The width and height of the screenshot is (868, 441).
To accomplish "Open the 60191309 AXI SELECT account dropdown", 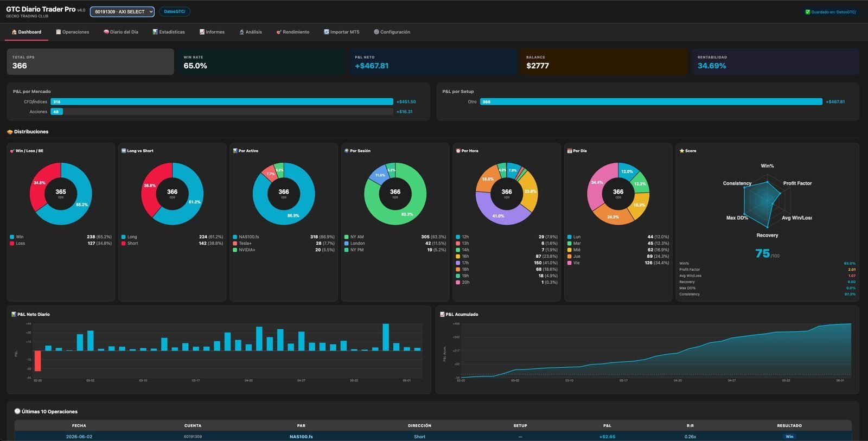I will (122, 11).
